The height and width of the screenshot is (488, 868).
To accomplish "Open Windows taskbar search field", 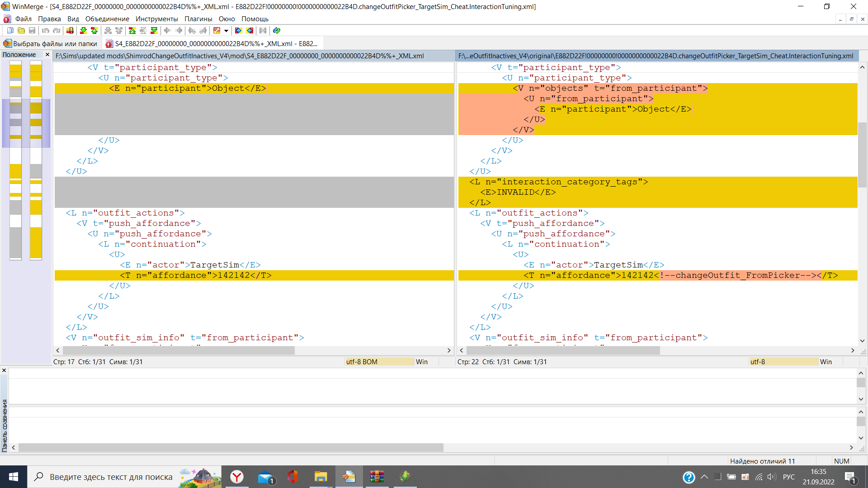I will (x=111, y=477).
